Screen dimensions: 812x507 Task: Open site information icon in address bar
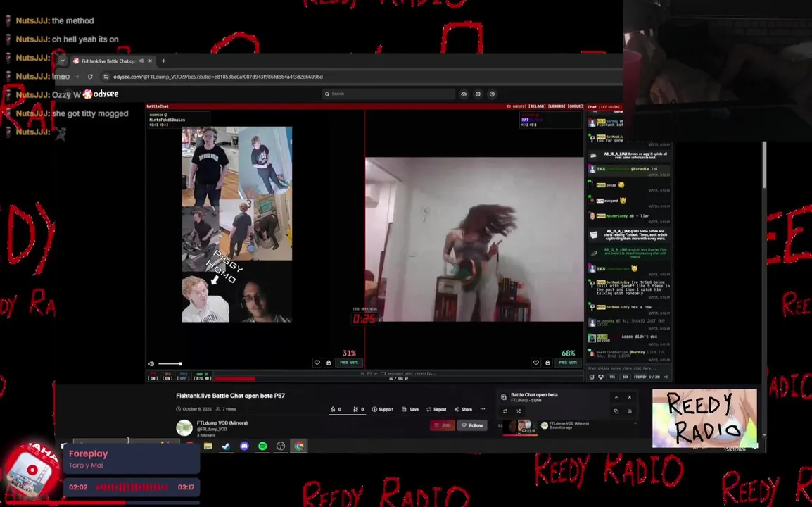pos(106,77)
